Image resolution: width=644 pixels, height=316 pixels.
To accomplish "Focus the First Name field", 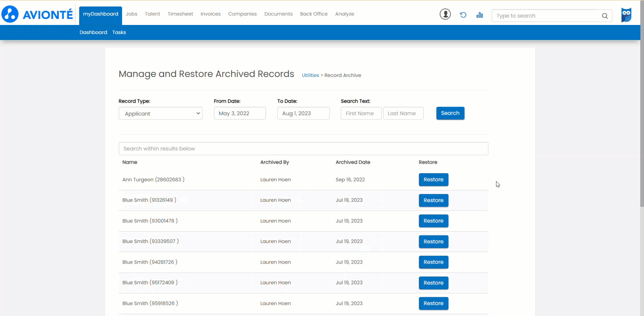I will 361,113.
